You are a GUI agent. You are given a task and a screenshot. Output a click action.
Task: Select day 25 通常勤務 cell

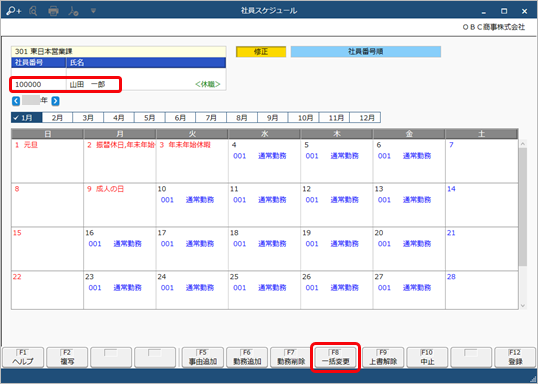(265, 290)
